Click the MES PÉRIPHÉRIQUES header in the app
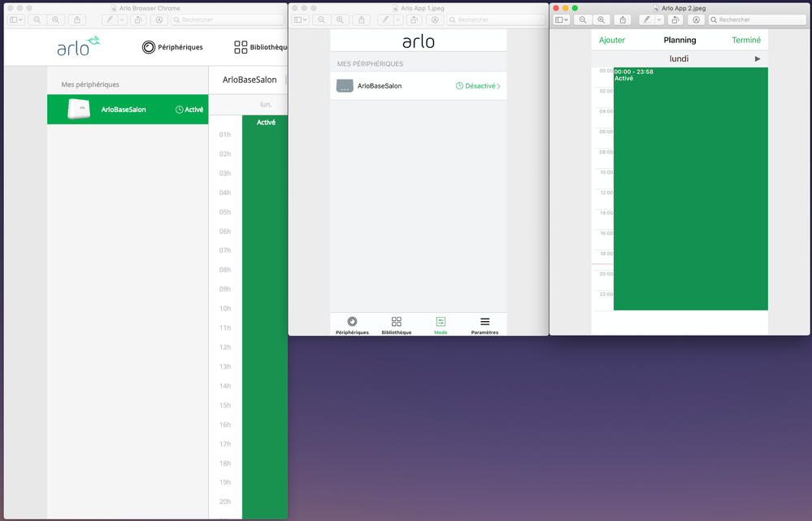This screenshot has width=812, height=521. [x=371, y=63]
